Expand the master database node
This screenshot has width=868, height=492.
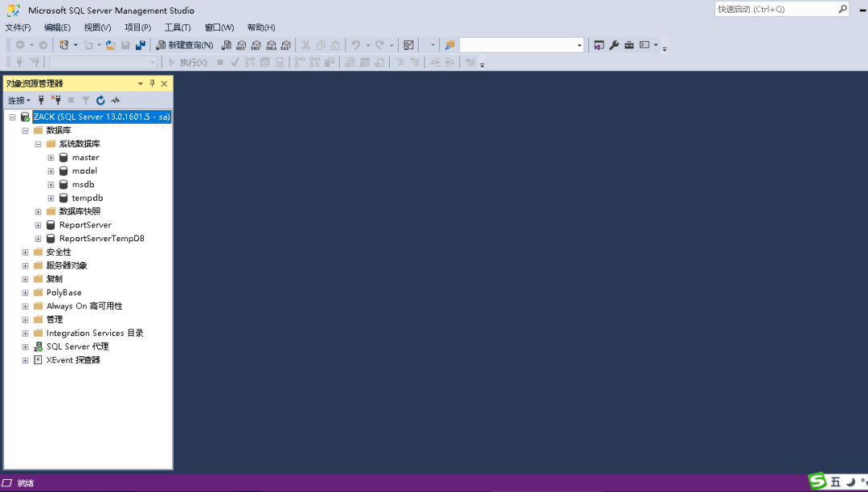coord(51,158)
